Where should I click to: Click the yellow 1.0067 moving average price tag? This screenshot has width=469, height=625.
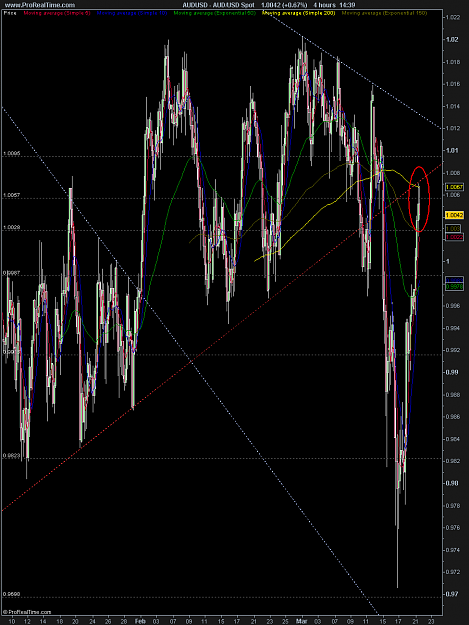454,187
